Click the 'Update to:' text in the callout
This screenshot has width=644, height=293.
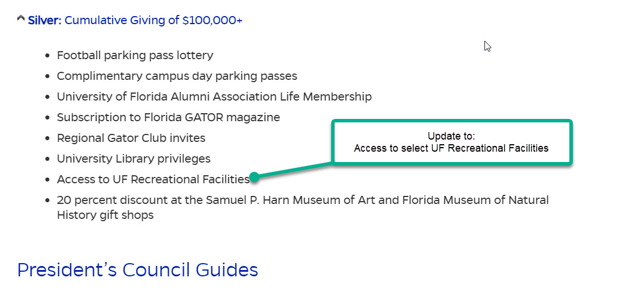[451, 136]
